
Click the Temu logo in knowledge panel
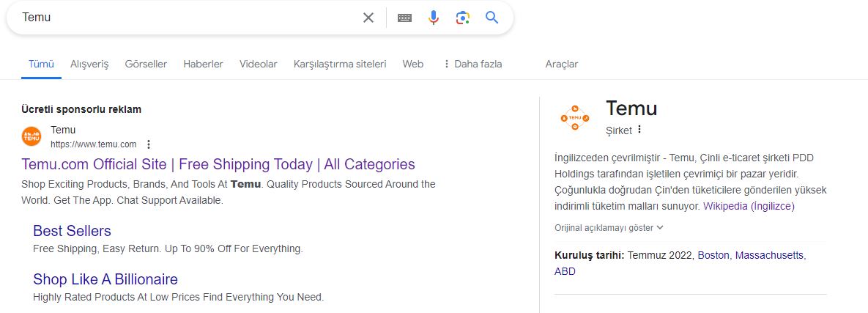point(574,117)
